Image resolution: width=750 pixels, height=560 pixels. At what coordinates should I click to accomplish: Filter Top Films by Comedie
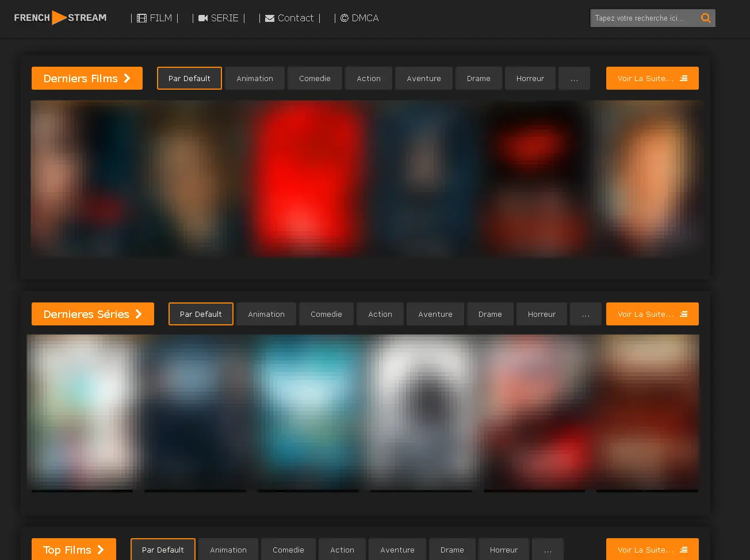[x=288, y=550]
